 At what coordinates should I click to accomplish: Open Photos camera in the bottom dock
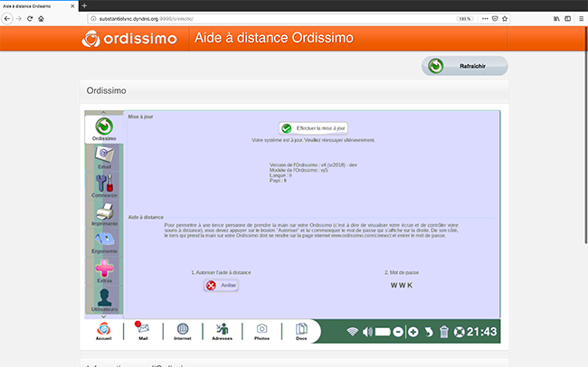[x=261, y=331]
